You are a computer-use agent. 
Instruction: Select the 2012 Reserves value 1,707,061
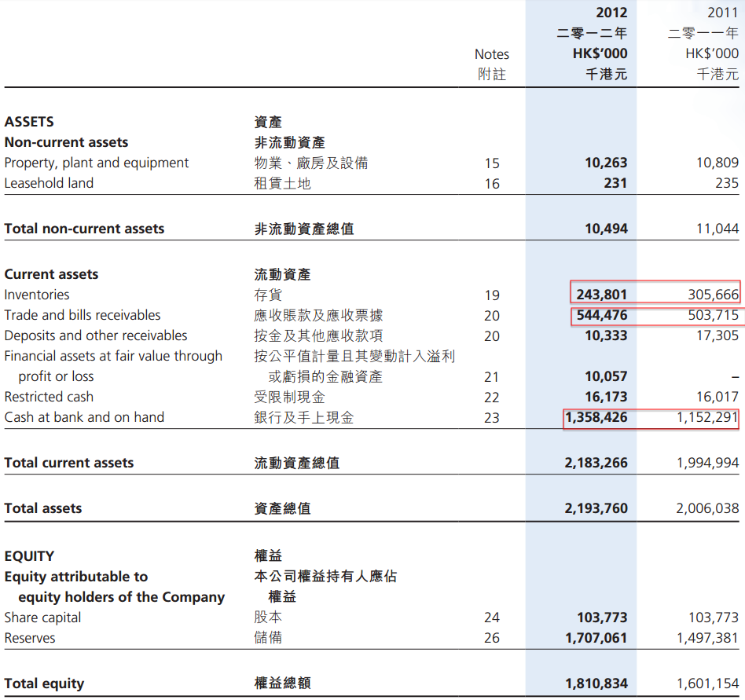click(596, 638)
